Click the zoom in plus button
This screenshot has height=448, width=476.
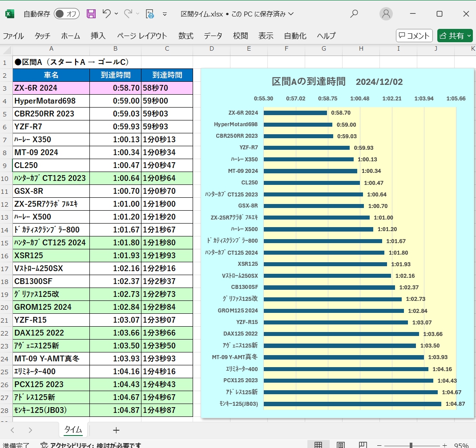[x=444, y=445]
